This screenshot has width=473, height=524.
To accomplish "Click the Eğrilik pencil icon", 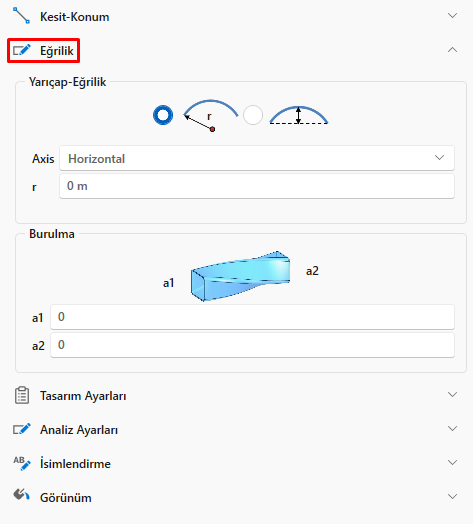I will 22,50.
